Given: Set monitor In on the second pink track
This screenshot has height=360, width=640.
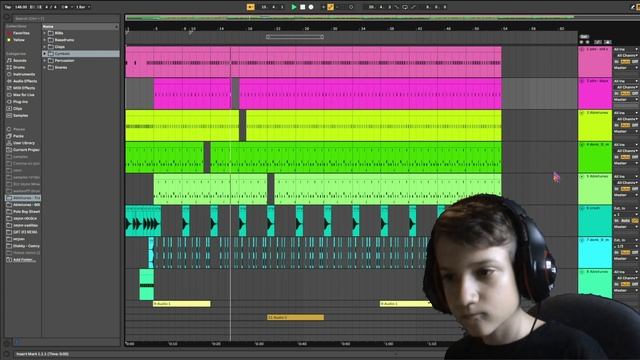Looking at the screenshot, I should [x=617, y=93].
